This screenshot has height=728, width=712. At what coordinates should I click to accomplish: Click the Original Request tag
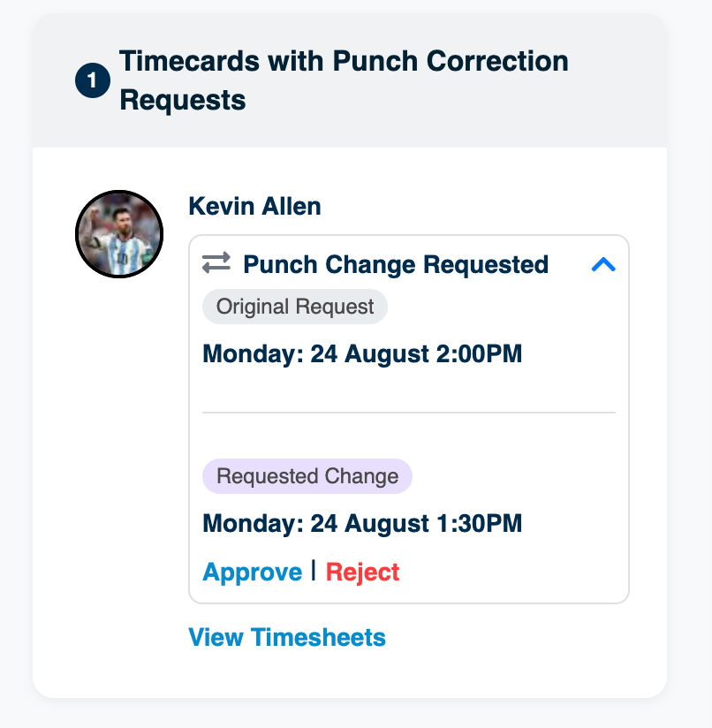coord(295,307)
